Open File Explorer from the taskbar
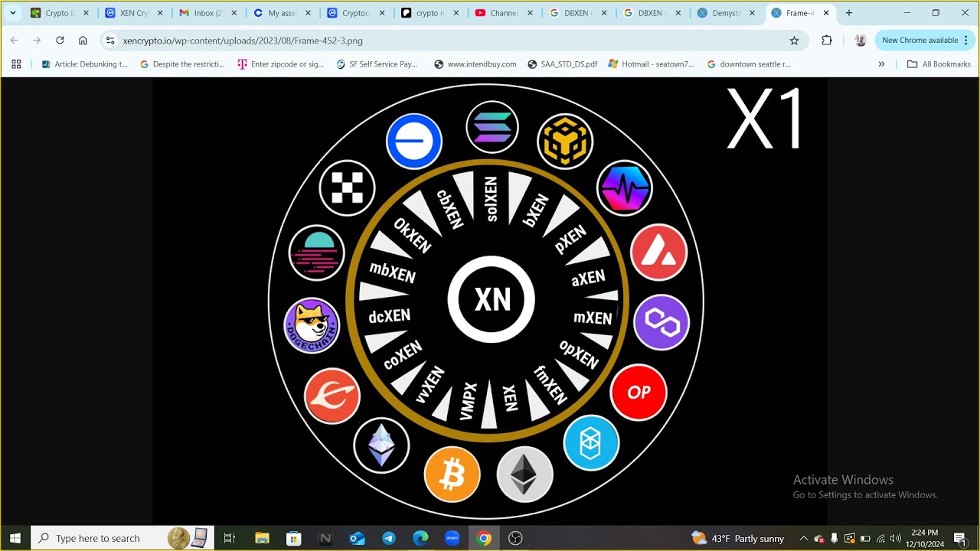Image resolution: width=980 pixels, height=551 pixels. pyautogui.click(x=262, y=538)
